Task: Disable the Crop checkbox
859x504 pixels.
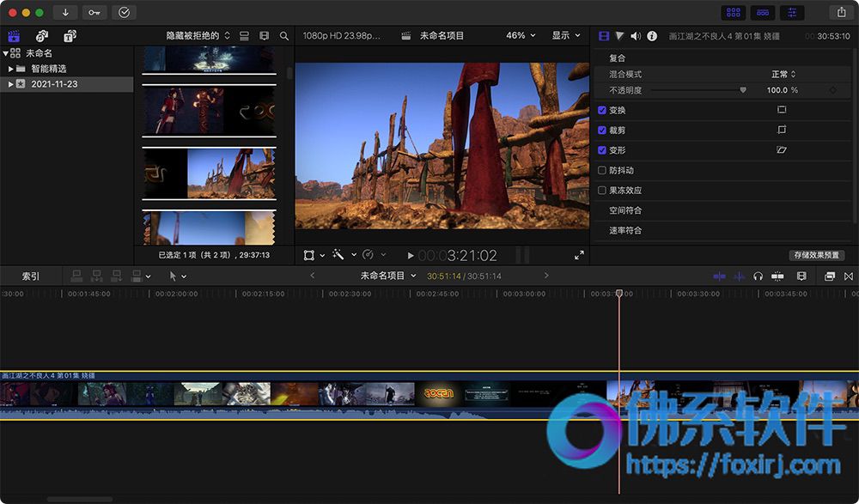Action: point(602,130)
